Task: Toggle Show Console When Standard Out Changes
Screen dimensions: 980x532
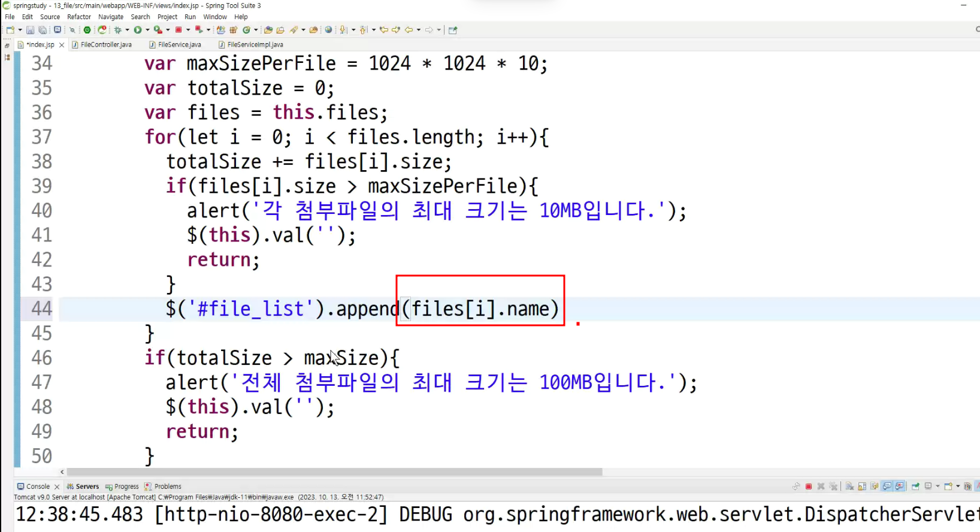Action: click(x=887, y=486)
